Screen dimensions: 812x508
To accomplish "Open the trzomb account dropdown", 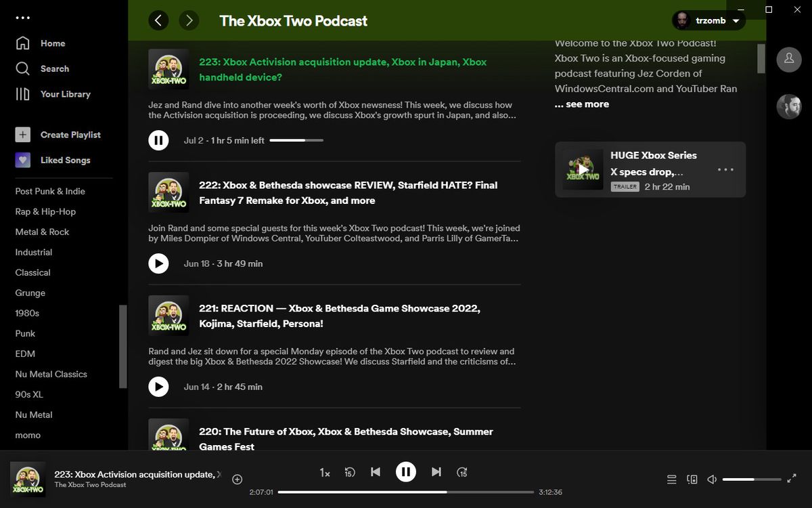I will pyautogui.click(x=708, y=20).
